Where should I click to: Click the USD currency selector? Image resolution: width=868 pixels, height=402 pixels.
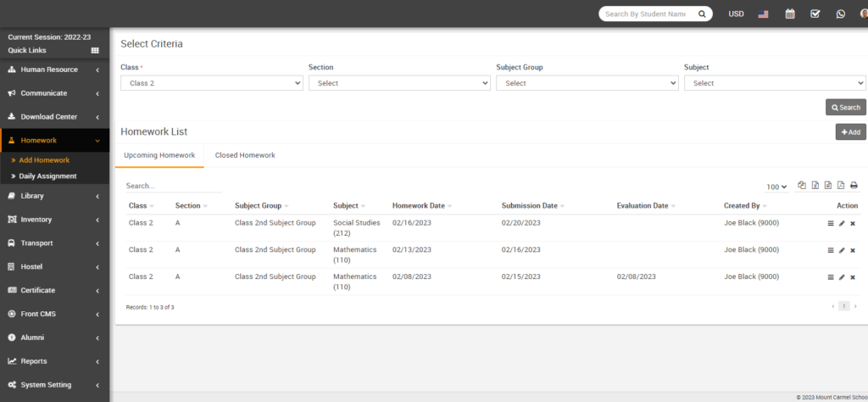(x=737, y=14)
